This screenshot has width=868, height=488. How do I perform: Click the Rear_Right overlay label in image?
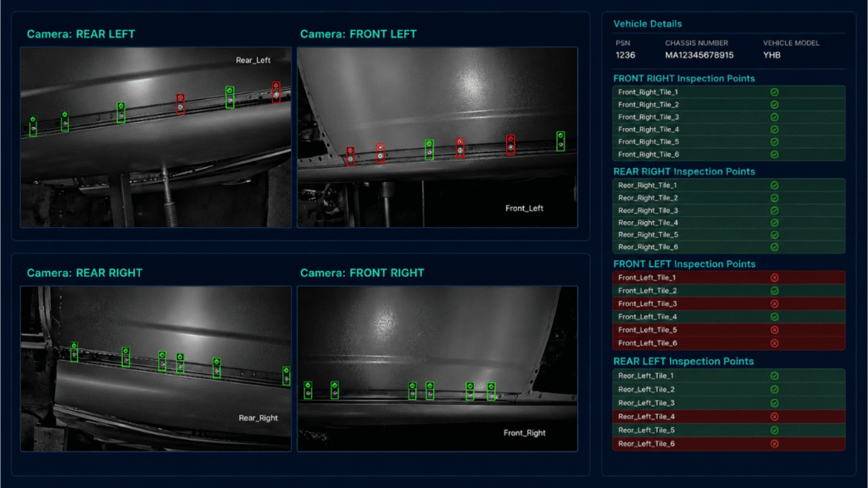point(258,419)
